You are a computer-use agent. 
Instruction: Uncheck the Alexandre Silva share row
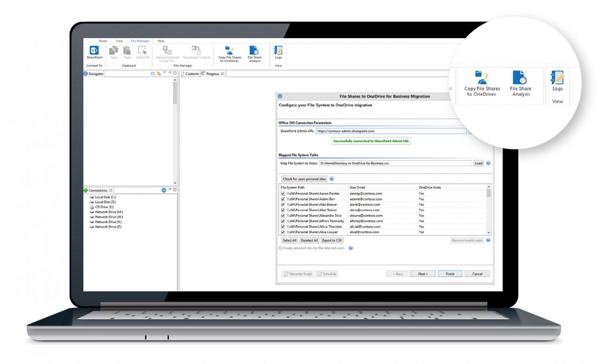click(x=283, y=215)
